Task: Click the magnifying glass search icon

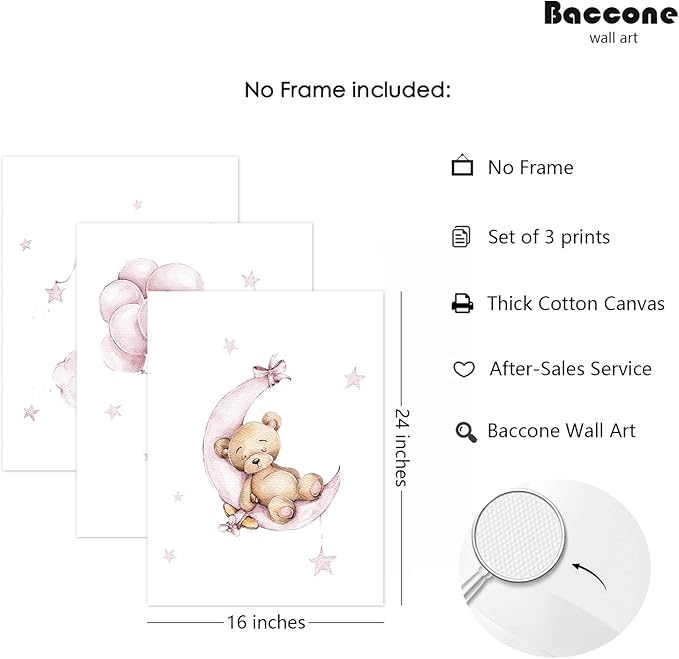Action: pos(465,432)
